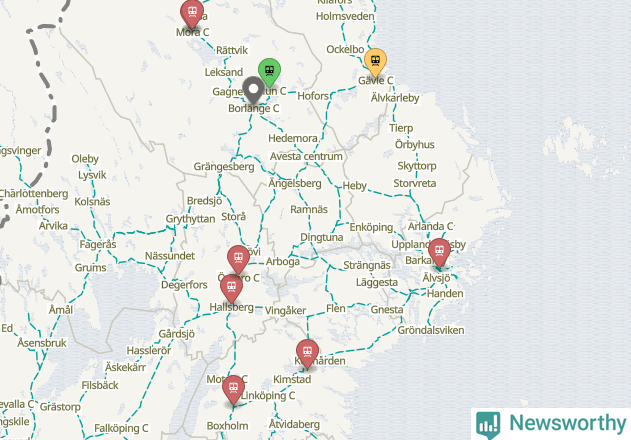Click the Strängnäs label
Screen dimensions: 631x440
point(367,265)
